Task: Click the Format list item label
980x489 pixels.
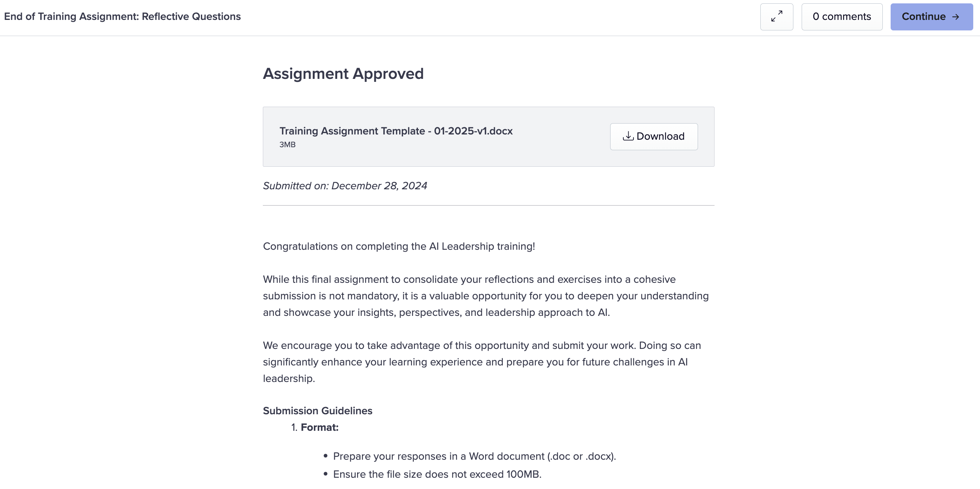Action: (x=320, y=427)
